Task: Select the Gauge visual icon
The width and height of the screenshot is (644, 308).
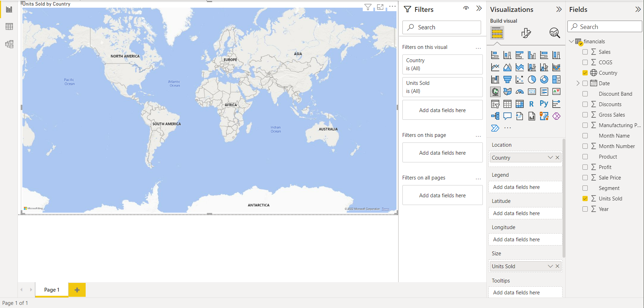Action: tap(520, 92)
